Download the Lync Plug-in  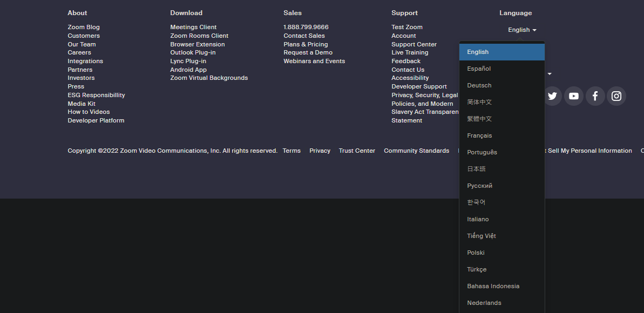click(188, 61)
